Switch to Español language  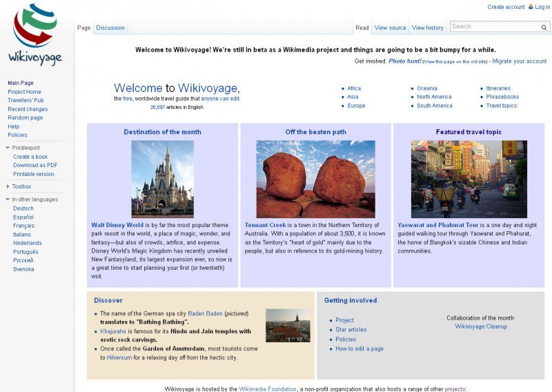[x=23, y=217]
